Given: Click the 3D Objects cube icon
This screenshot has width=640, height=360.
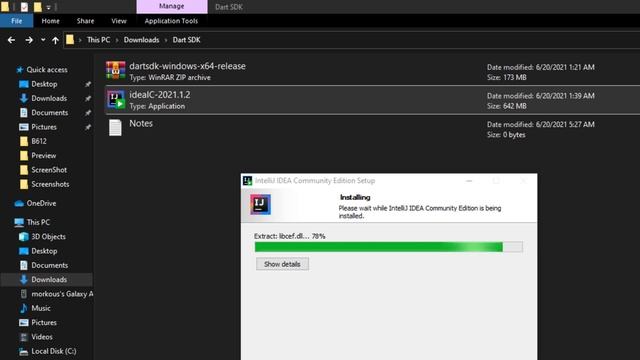Looking at the screenshot, I should (x=24, y=237).
